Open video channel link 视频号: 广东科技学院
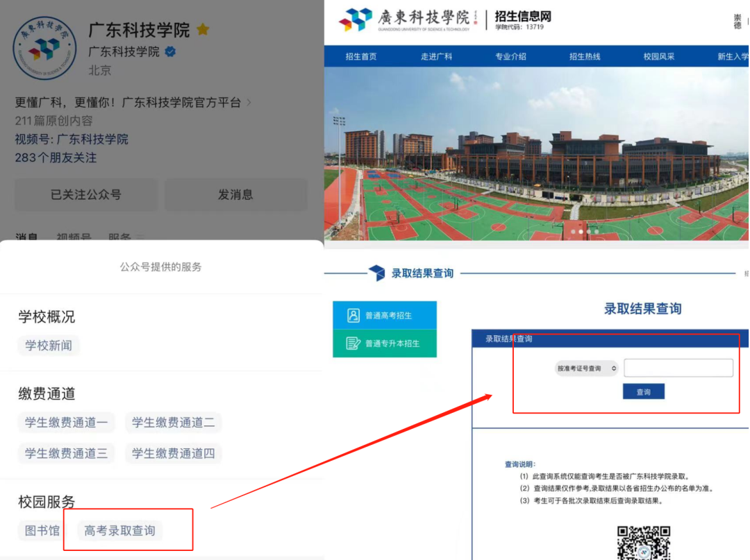 72,139
